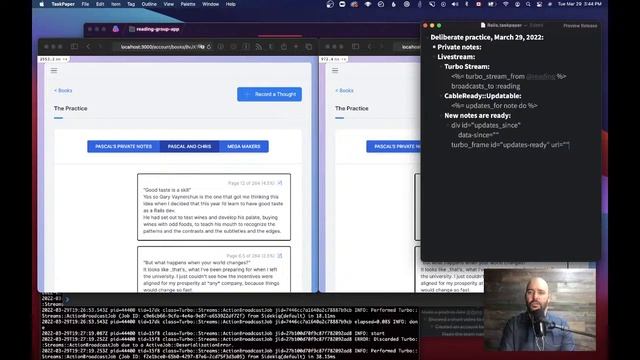
Task: Go forward in the left Safari window
Action: [100, 47]
